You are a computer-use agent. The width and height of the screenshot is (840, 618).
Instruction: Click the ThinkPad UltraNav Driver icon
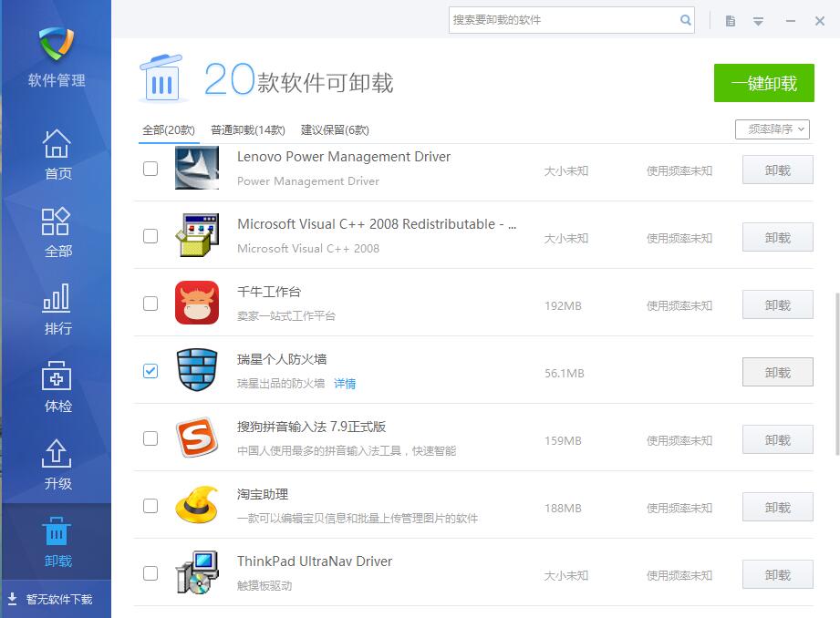pos(197,573)
